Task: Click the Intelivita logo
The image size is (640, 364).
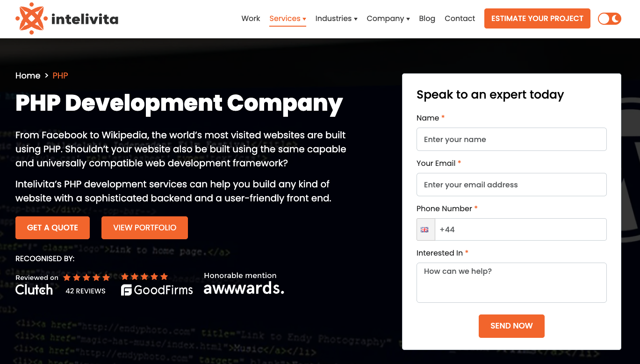Action: [x=67, y=19]
